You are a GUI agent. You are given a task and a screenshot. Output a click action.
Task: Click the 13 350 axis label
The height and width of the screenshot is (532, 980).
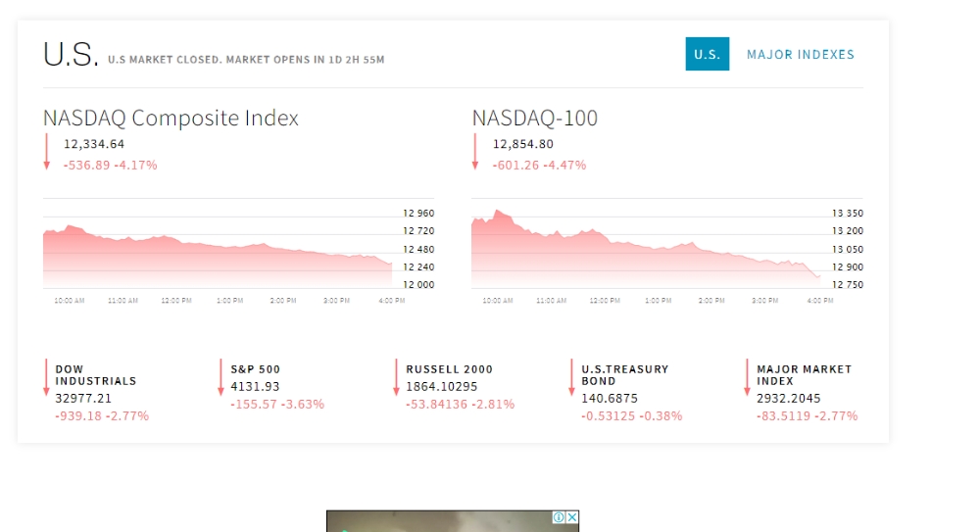coord(847,214)
